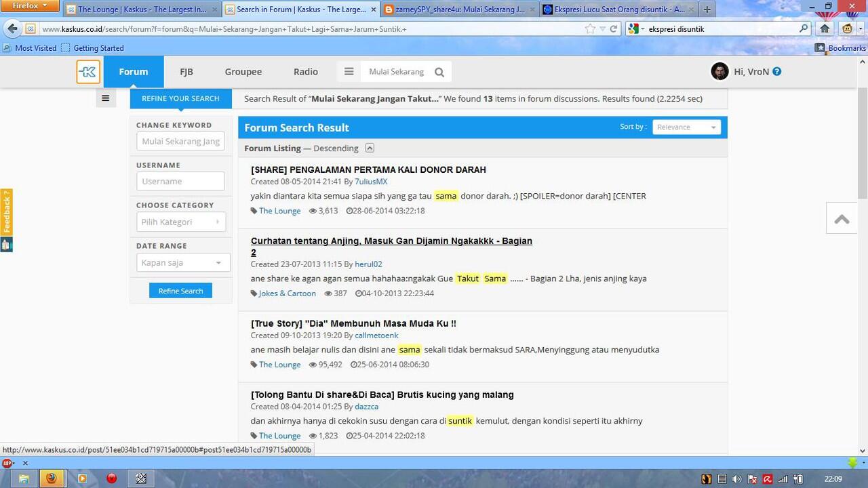Click the green download arrow icon

853,463
